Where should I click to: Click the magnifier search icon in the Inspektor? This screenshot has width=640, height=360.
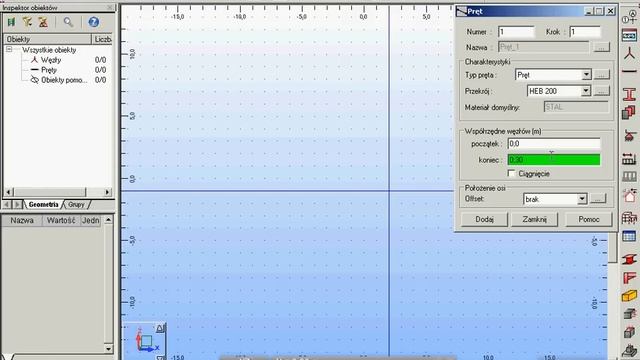coord(68,22)
